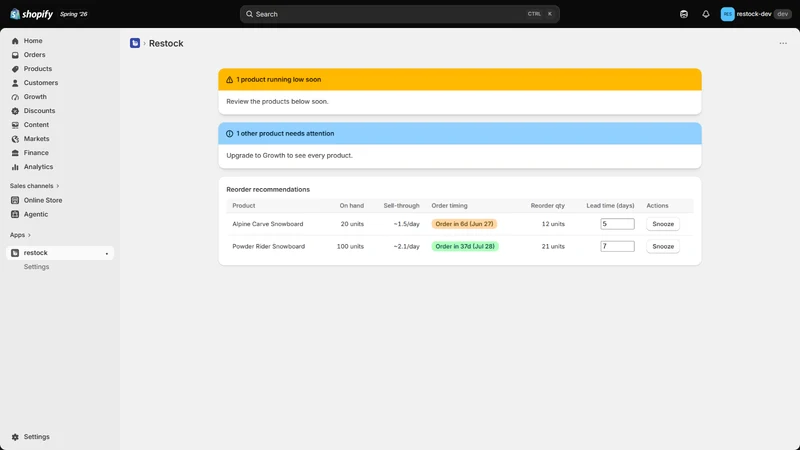
Task: Open the sidekick inbox icon in top bar
Action: 684,14
